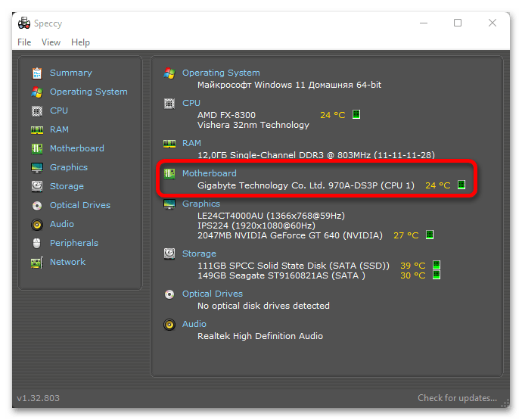Image resolution: width=522 pixels, height=420 pixels.
Task: Click the Storage hard drive icon in sidebar
Action: [x=37, y=186]
